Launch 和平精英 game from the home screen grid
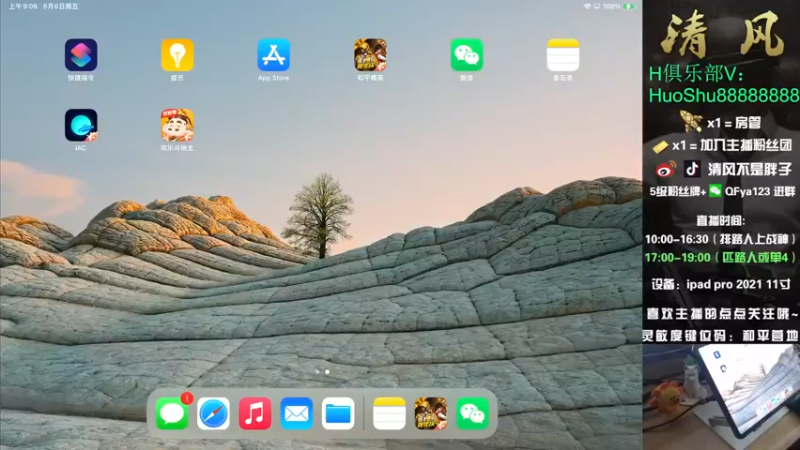 point(370,55)
